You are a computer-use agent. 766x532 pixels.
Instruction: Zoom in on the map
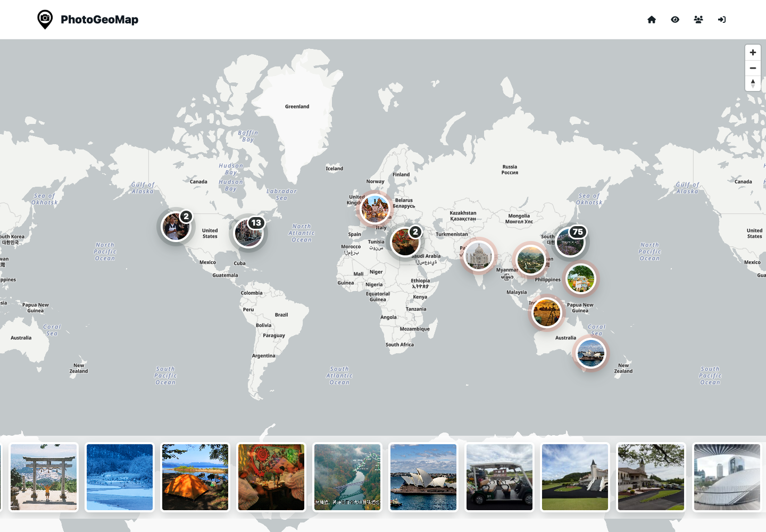[753, 53]
